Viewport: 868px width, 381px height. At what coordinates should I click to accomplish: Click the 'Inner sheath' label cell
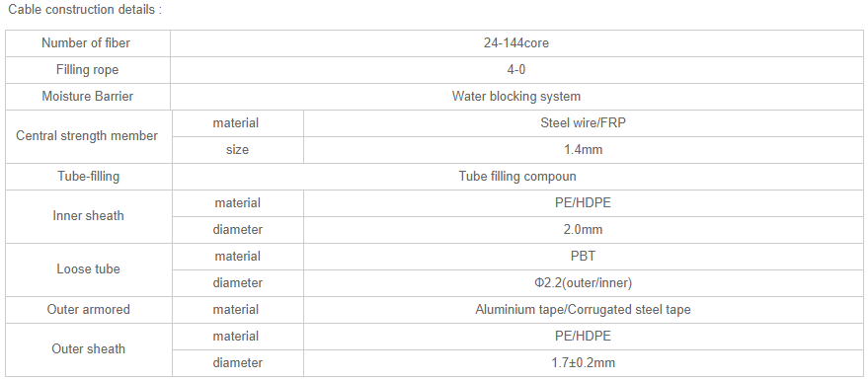[x=88, y=216]
